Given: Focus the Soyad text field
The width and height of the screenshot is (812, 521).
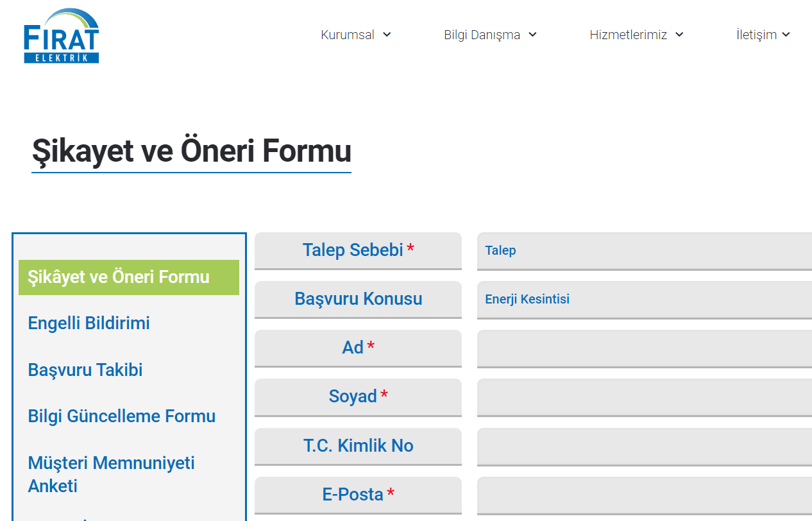Looking at the screenshot, I should pos(644,397).
